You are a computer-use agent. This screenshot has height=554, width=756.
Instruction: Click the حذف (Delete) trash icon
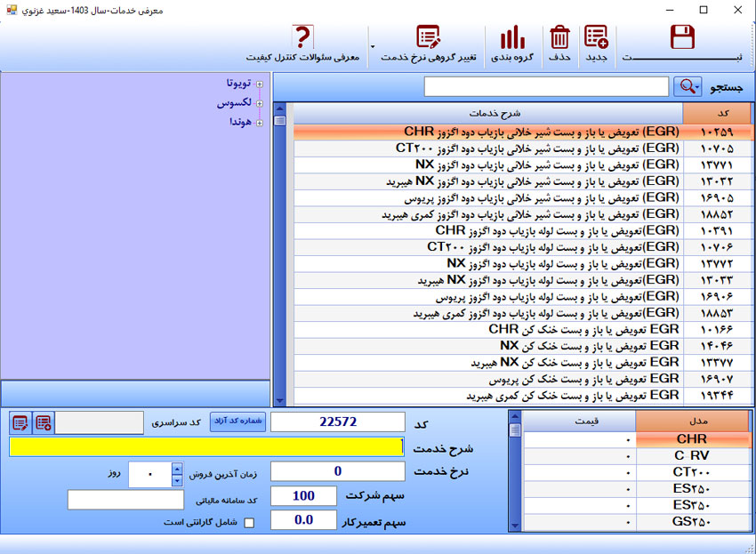[x=559, y=38]
